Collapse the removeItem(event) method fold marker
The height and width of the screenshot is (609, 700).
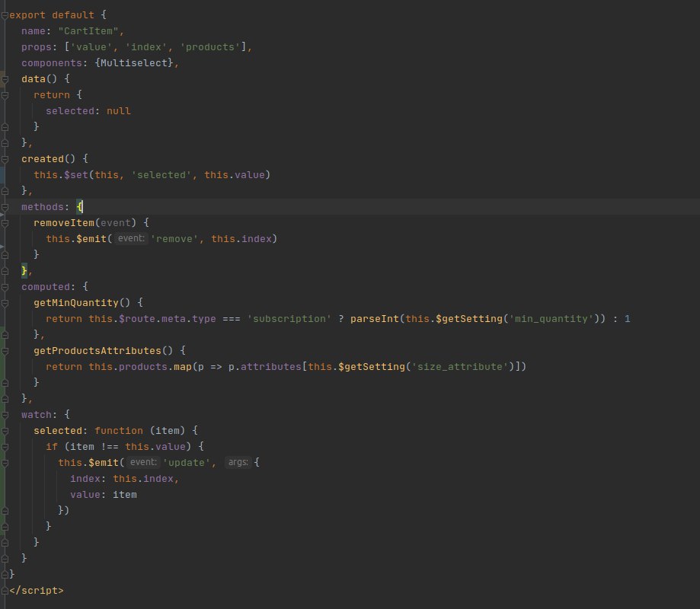coord(5,223)
